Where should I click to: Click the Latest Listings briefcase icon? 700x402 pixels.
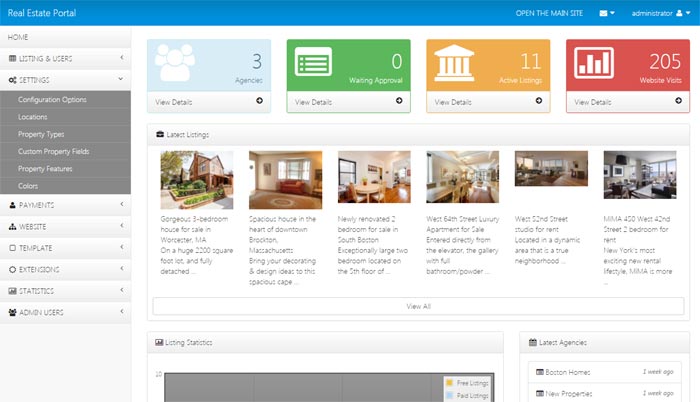pyautogui.click(x=160, y=134)
